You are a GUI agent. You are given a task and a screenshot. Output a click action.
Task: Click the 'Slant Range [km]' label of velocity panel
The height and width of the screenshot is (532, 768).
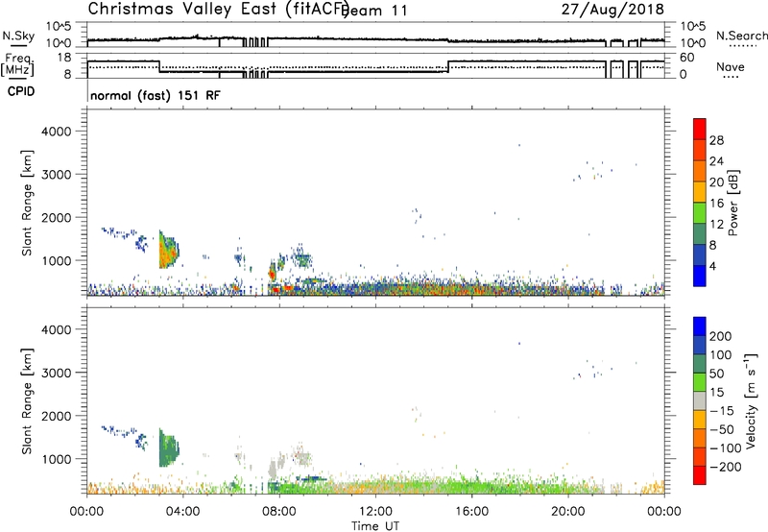(x=26, y=401)
